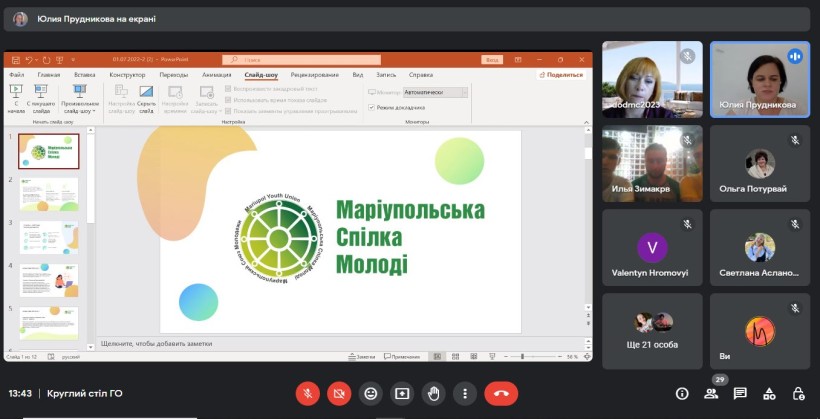
Task: Open Настройка слайд-шоу settings
Action: 121,99
